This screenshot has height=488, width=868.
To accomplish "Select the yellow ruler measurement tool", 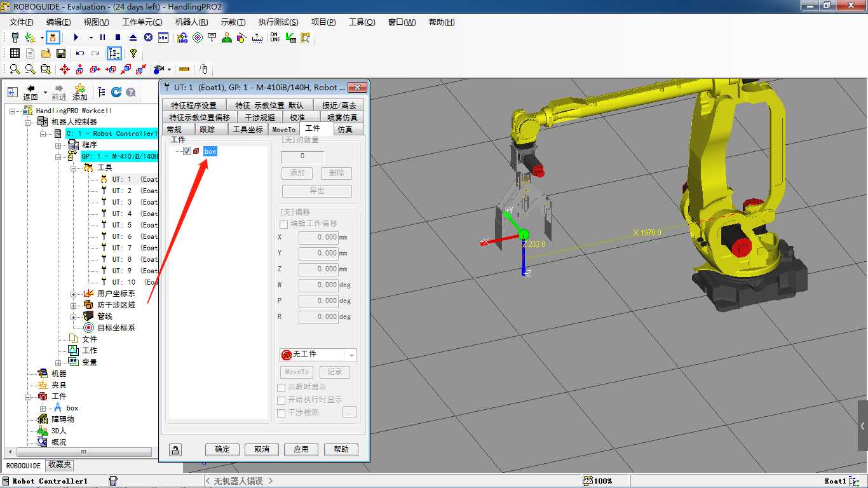I will [x=184, y=69].
